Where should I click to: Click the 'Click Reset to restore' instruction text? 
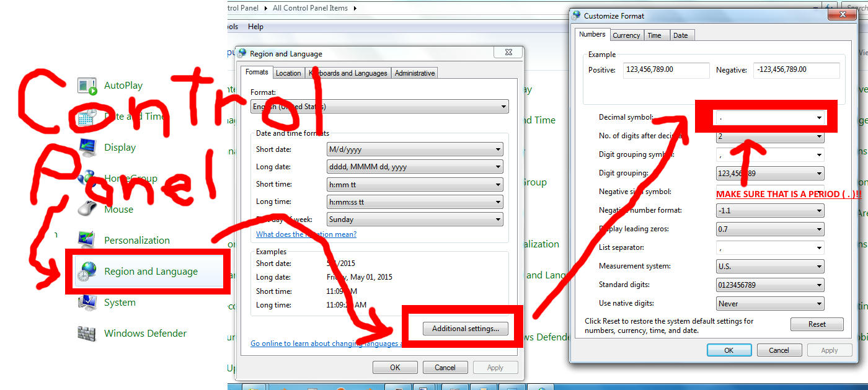click(670, 326)
